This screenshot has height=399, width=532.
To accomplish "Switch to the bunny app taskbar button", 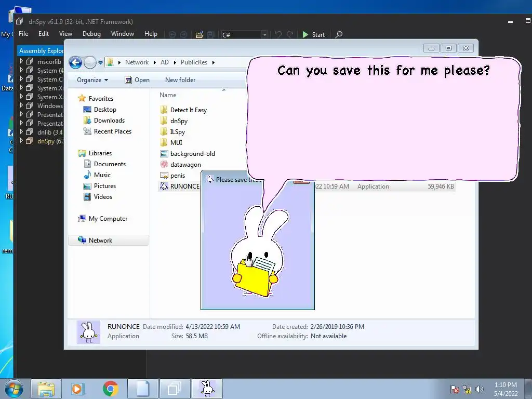I will [207, 389].
